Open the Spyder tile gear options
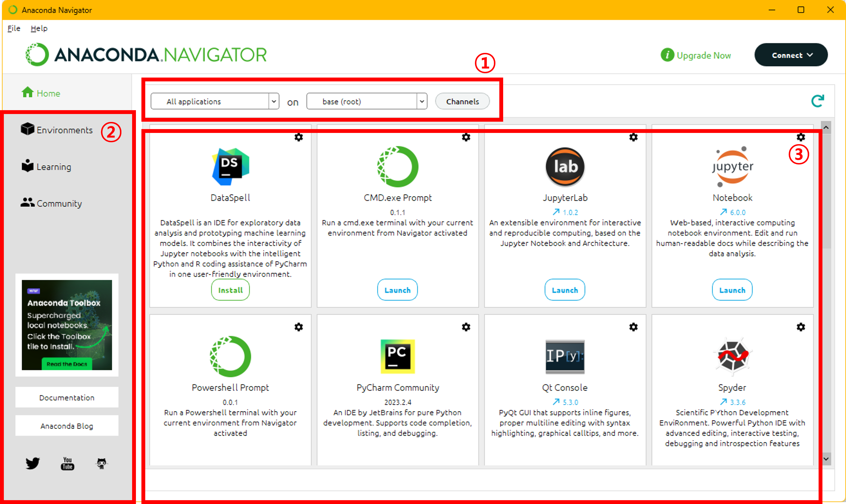 click(801, 327)
